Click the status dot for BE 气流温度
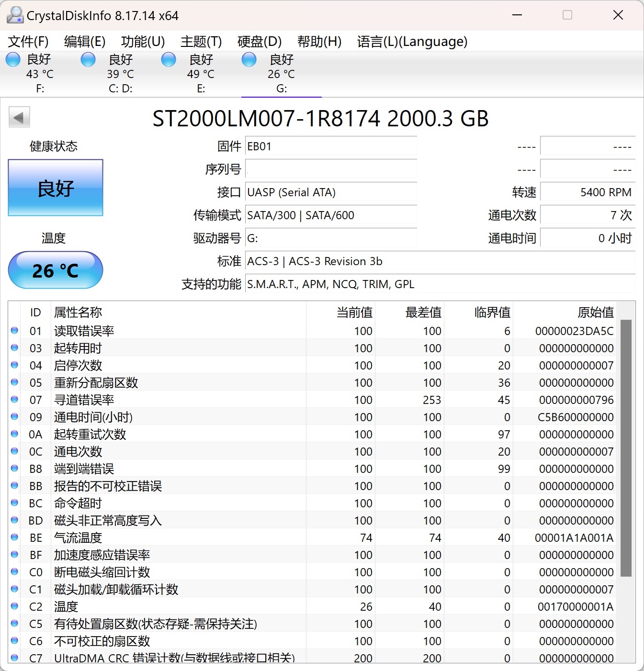The width and height of the screenshot is (644, 671). tap(14, 537)
